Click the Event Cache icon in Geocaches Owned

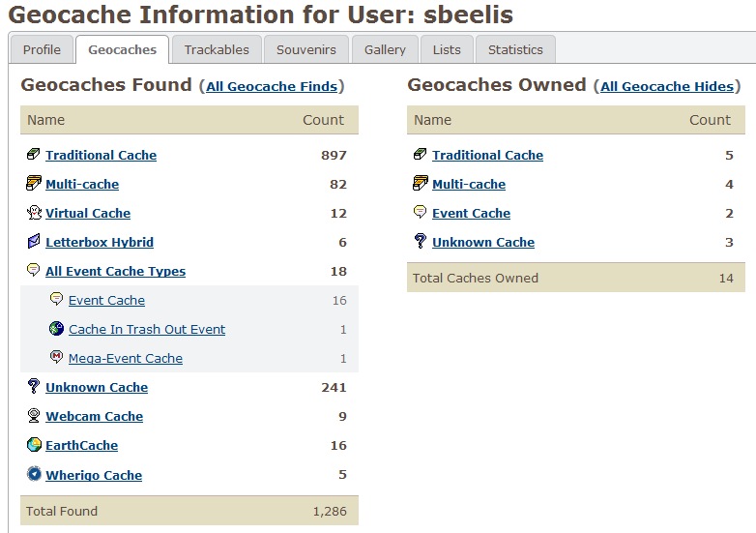click(x=421, y=212)
